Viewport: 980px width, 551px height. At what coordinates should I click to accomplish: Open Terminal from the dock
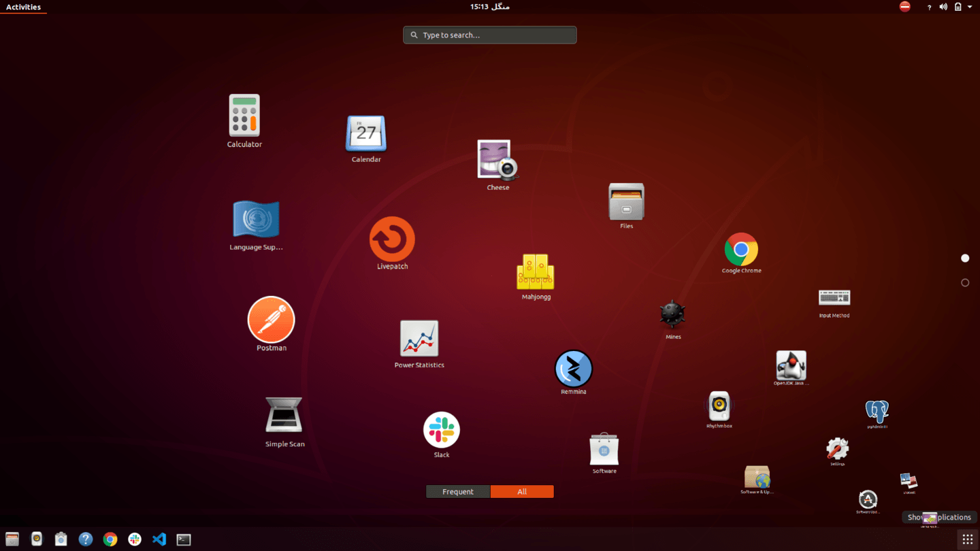point(184,539)
